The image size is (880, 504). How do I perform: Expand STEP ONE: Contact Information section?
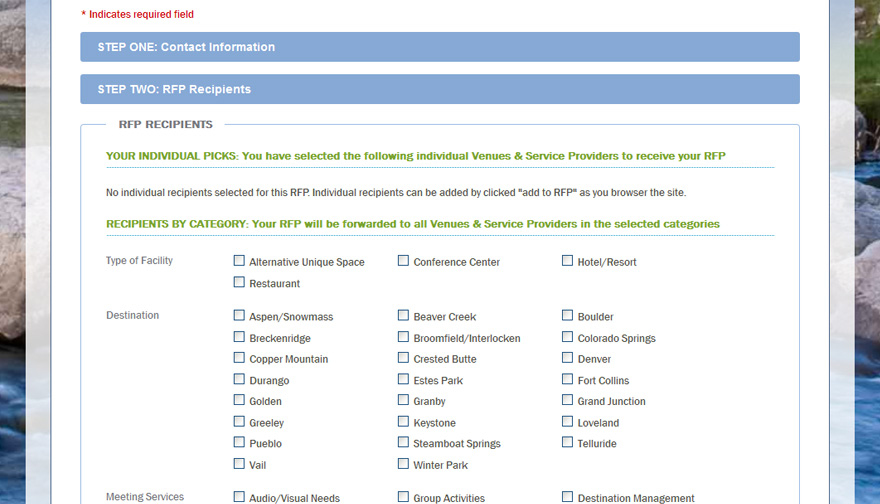point(439,47)
